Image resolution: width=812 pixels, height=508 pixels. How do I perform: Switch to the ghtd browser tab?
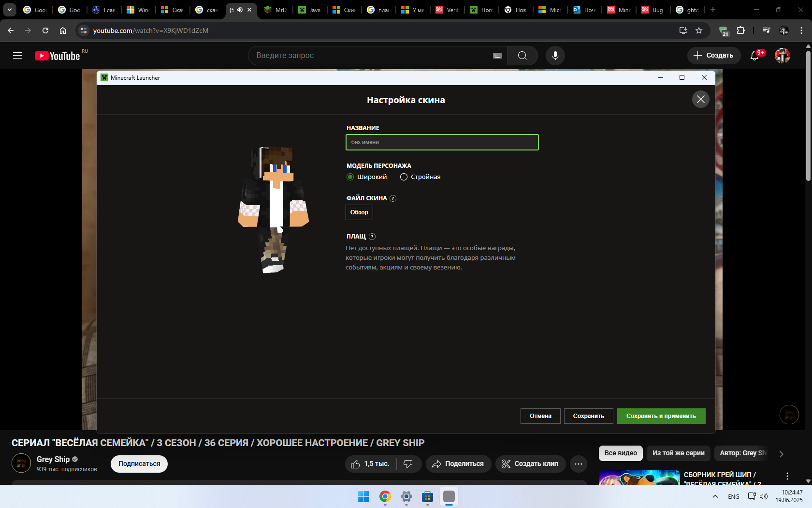coord(687,10)
